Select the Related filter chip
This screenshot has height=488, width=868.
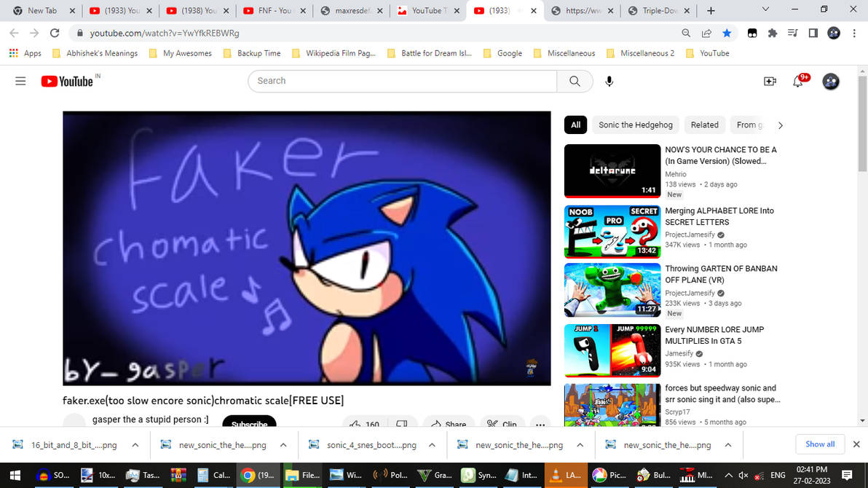click(x=704, y=125)
